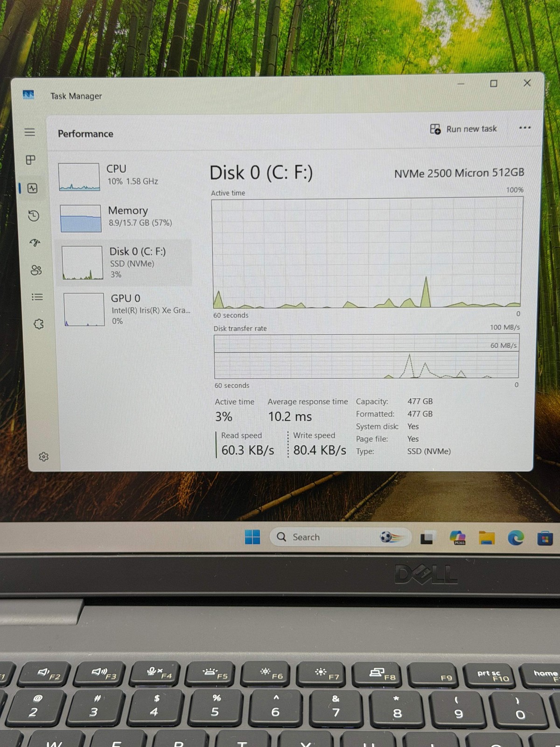560x747 pixels.
Task: Click the GPU 0 mini graph thumbnail
Action: [84, 309]
